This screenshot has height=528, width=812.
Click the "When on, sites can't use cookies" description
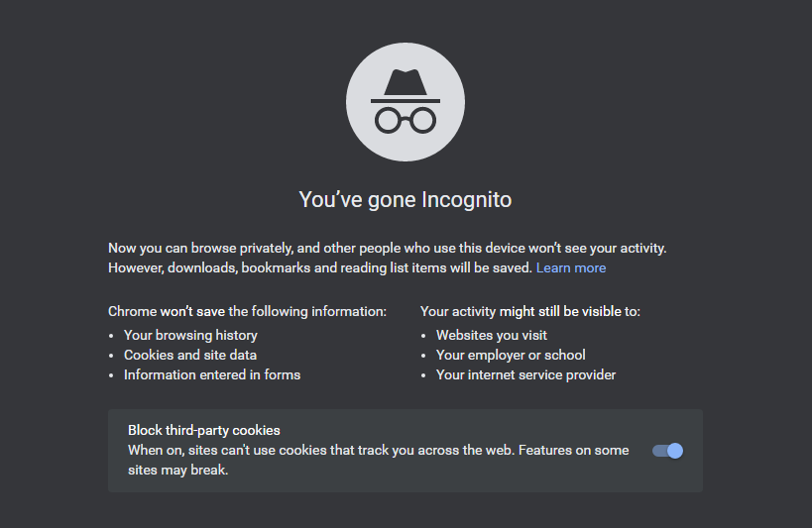coord(378,450)
